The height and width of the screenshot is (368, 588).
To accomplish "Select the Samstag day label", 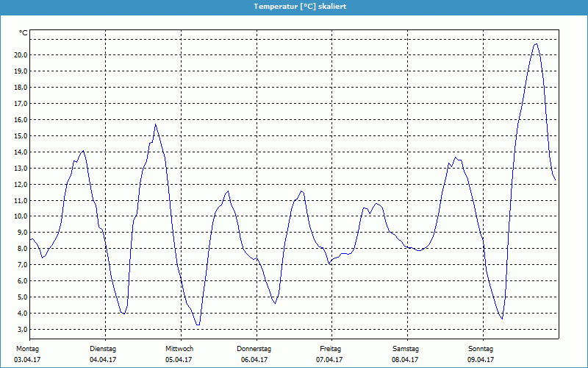I will pyautogui.click(x=406, y=348).
